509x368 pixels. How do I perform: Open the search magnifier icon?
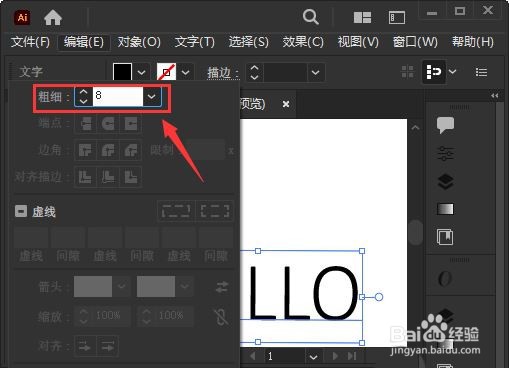[x=311, y=17]
